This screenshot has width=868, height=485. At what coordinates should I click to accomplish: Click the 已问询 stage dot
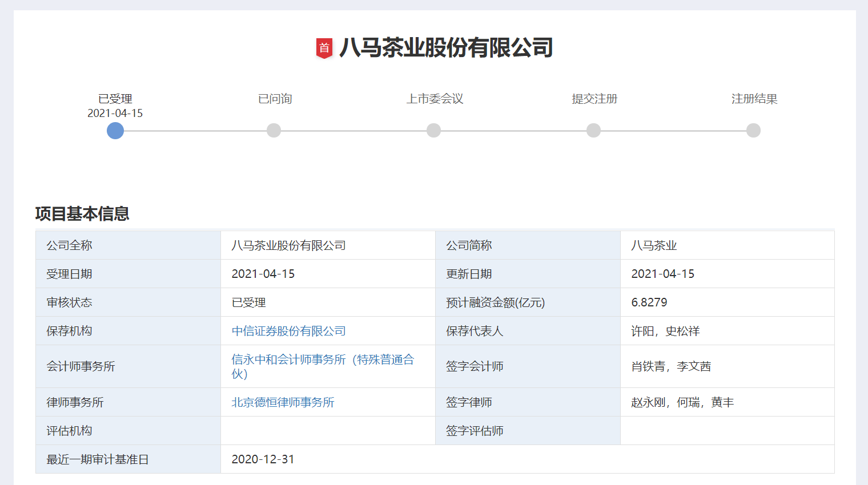click(x=274, y=131)
